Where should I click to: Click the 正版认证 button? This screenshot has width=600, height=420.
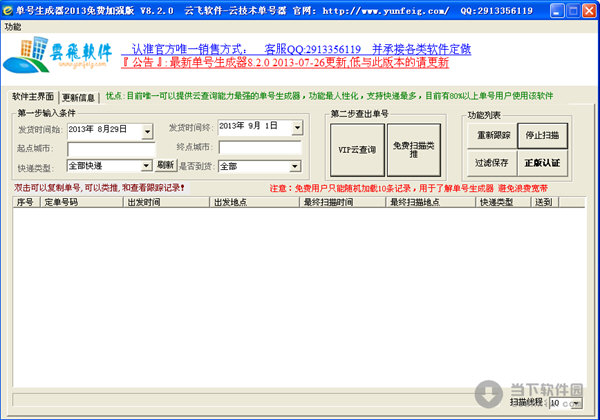coord(542,163)
